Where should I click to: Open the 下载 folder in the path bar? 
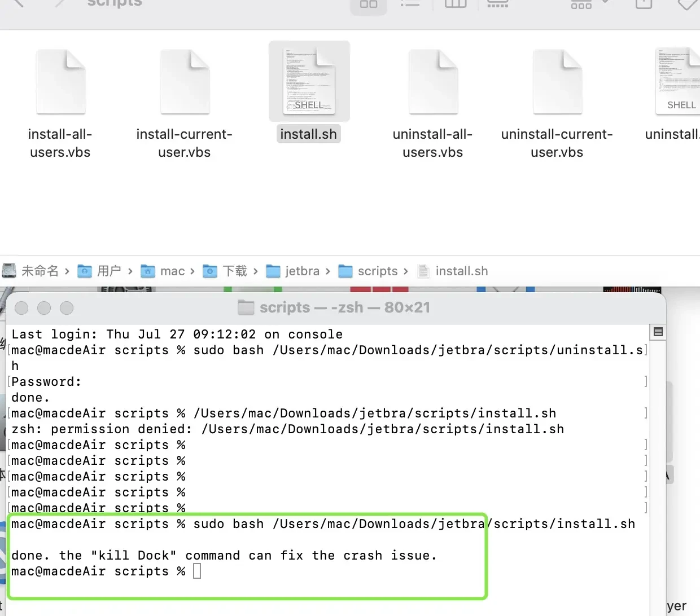pyautogui.click(x=225, y=271)
